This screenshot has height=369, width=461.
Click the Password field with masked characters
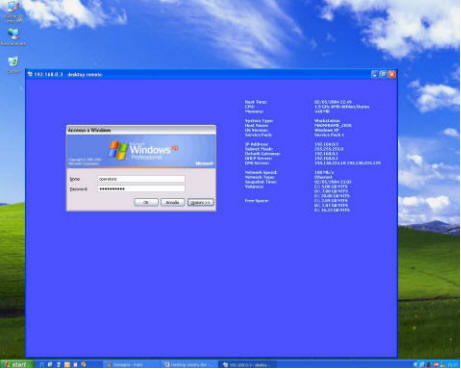point(141,189)
